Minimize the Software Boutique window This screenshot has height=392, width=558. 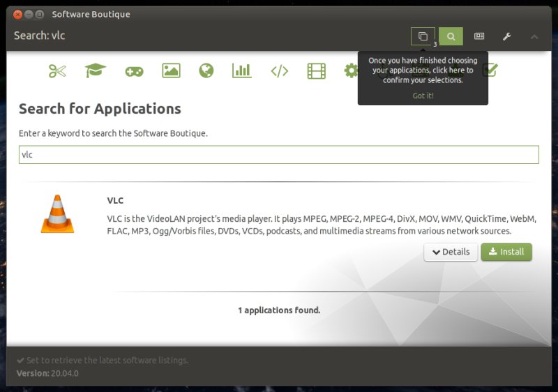[29, 14]
